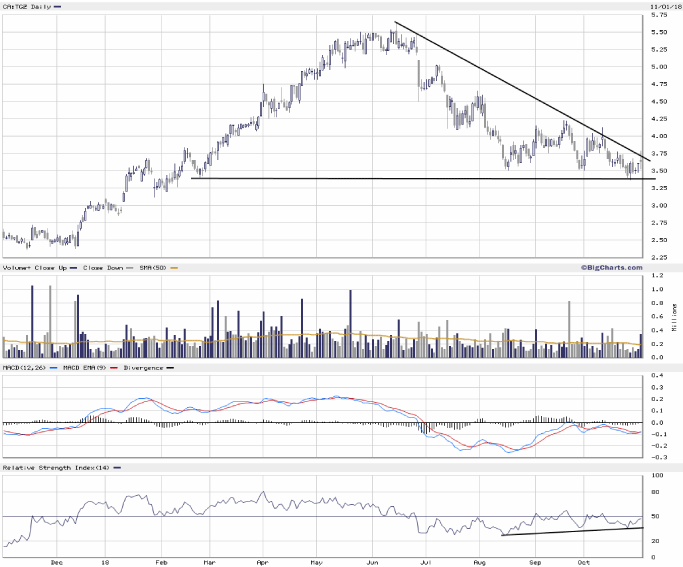Click the 5.75 price axis label
The image size is (683, 567).
pos(660,15)
